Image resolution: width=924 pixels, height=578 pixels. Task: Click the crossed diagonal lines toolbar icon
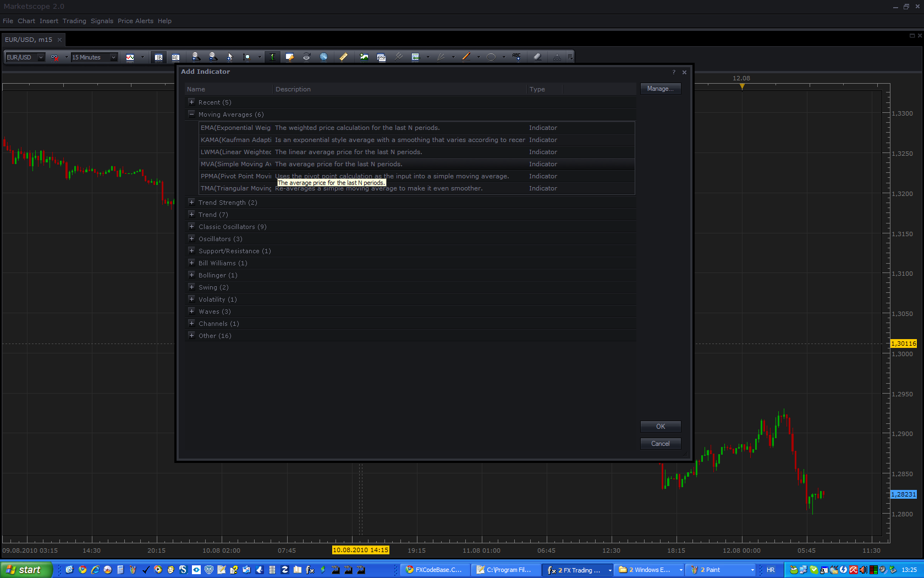399,57
